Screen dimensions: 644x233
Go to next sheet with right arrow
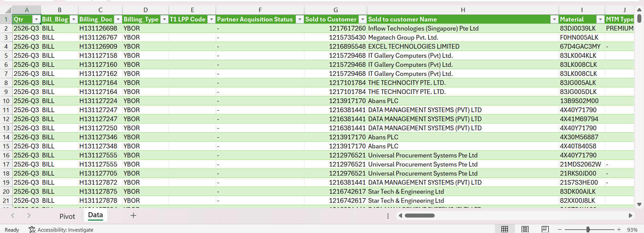29,216
